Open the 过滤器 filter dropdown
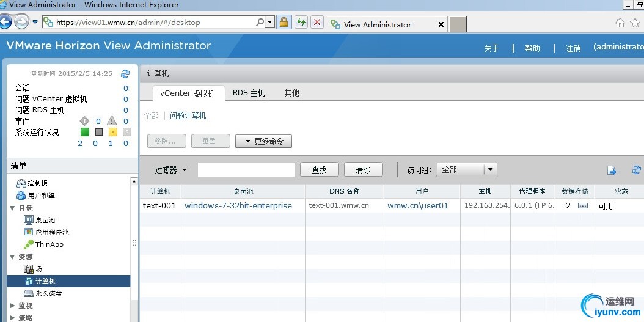 [x=171, y=170]
